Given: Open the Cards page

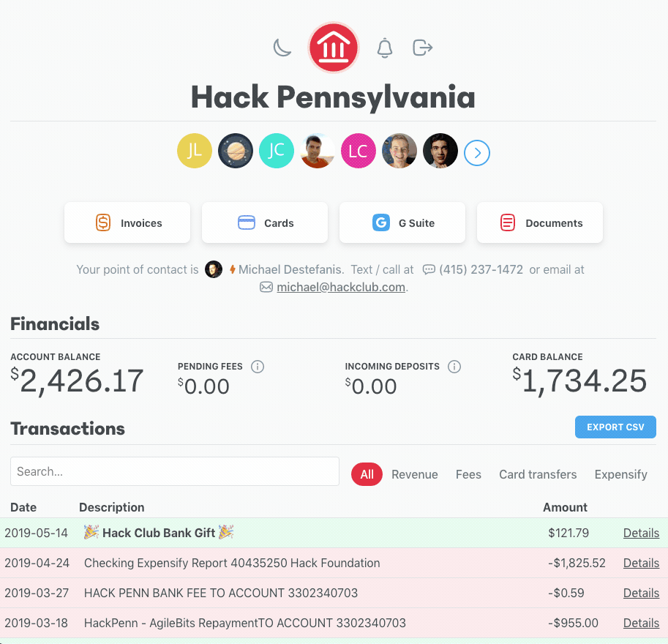Looking at the screenshot, I should 265,222.
